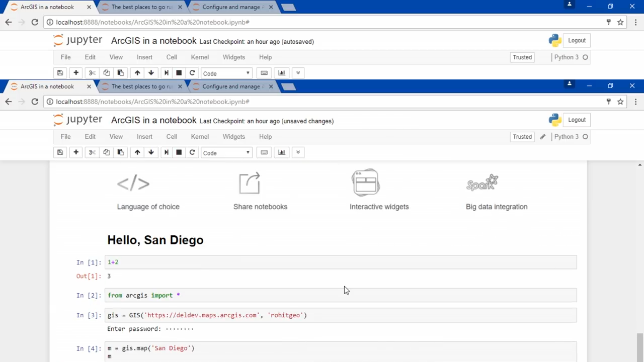Open Cell menu in unsaved-changes window

coord(172,137)
